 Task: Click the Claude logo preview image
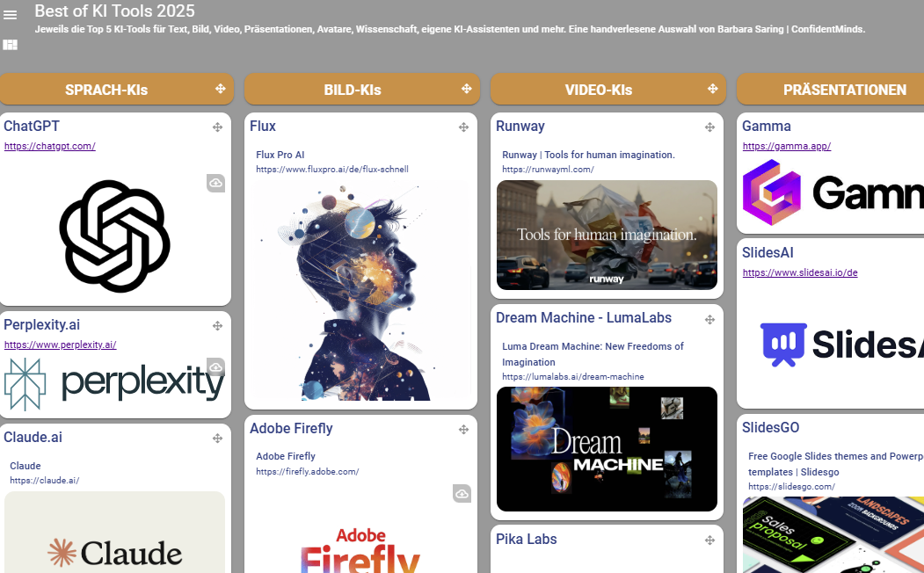(115, 533)
